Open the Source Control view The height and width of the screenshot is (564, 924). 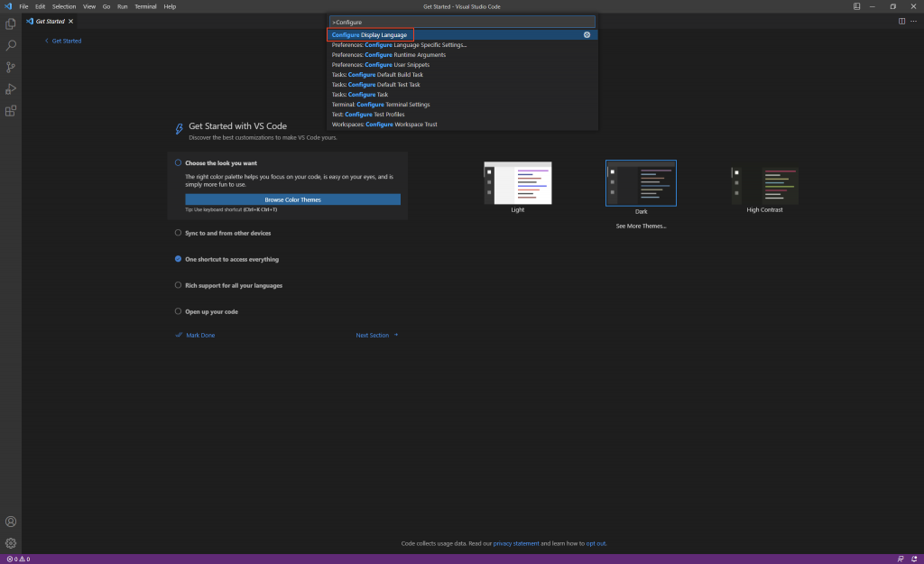pyautogui.click(x=11, y=67)
